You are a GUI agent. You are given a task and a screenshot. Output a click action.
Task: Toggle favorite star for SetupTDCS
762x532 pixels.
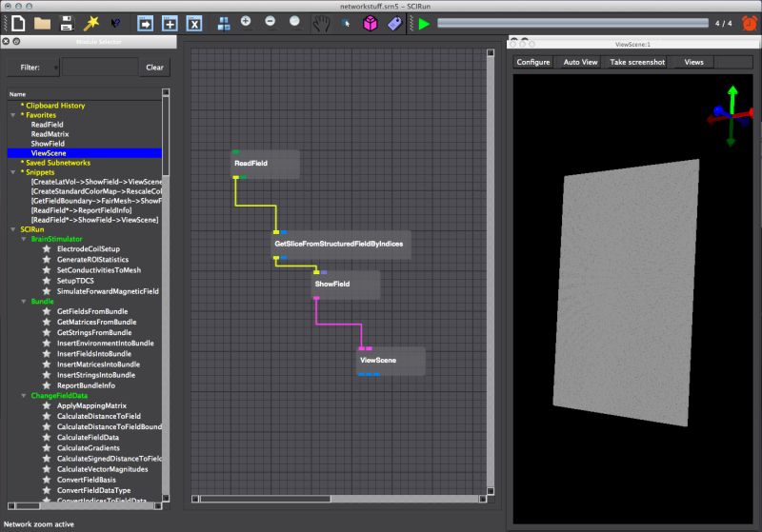47,281
